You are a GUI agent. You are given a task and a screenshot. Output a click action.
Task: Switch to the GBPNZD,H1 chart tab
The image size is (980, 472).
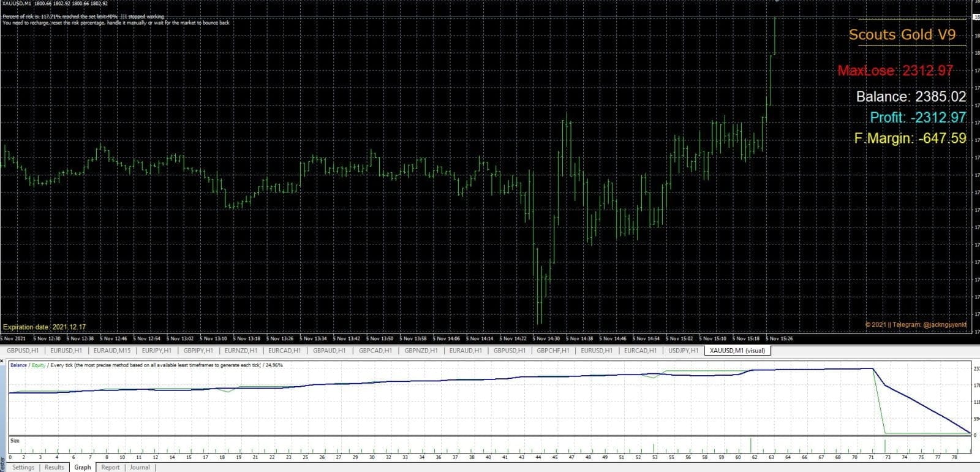(x=421, y=351)
